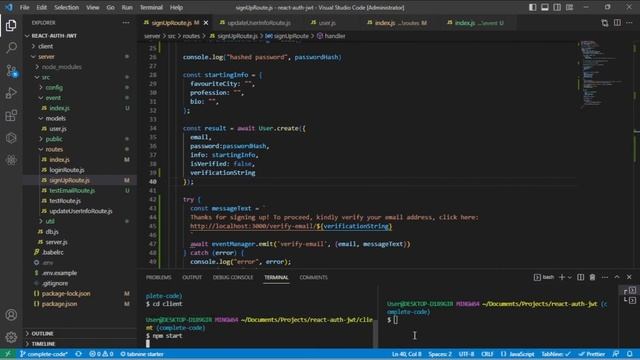This screenshot has height=360, width=640.
Task: Open the File menu
Action: (x=24, y=7)
